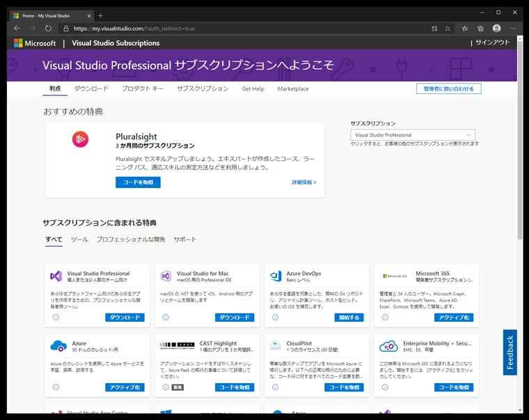Open info icon on Microsoft 365 card
The image size is (529, 420).
[385, 318]
